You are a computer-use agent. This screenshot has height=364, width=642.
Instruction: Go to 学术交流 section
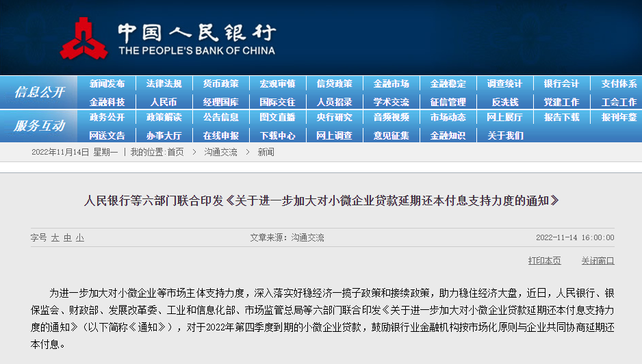pyautogui.click(x=391, y=102)
